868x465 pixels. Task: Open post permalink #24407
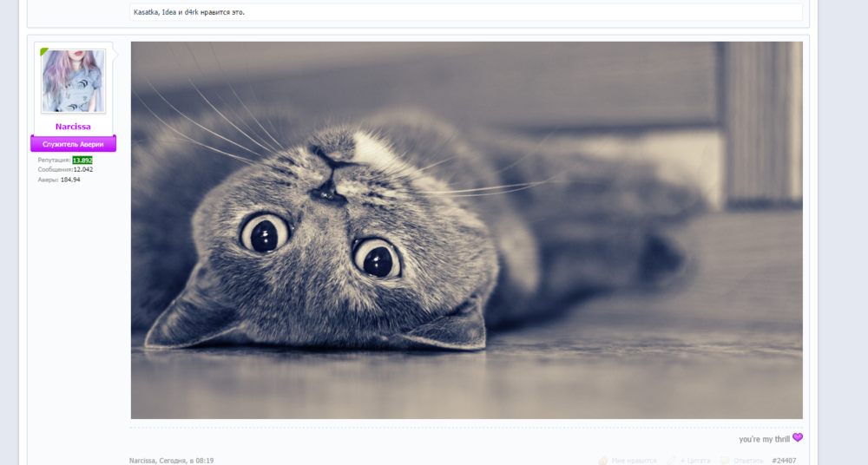click(x=784, y=461)
